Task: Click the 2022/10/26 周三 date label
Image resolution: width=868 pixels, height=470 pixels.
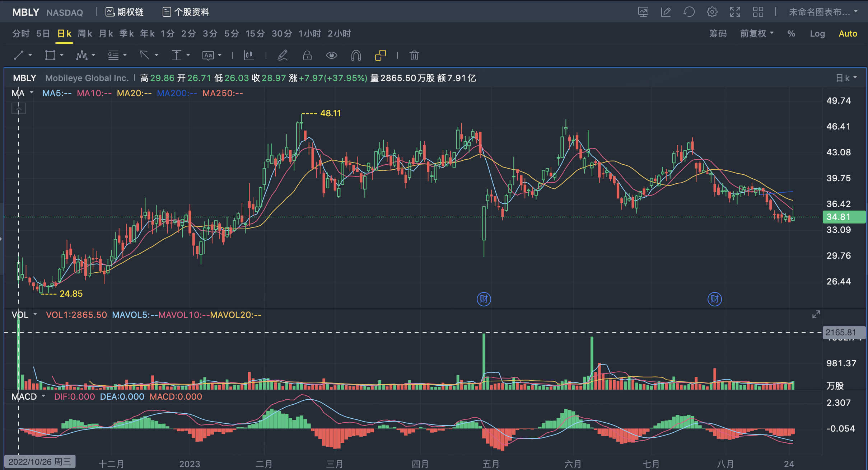Action: click(40, 461)
